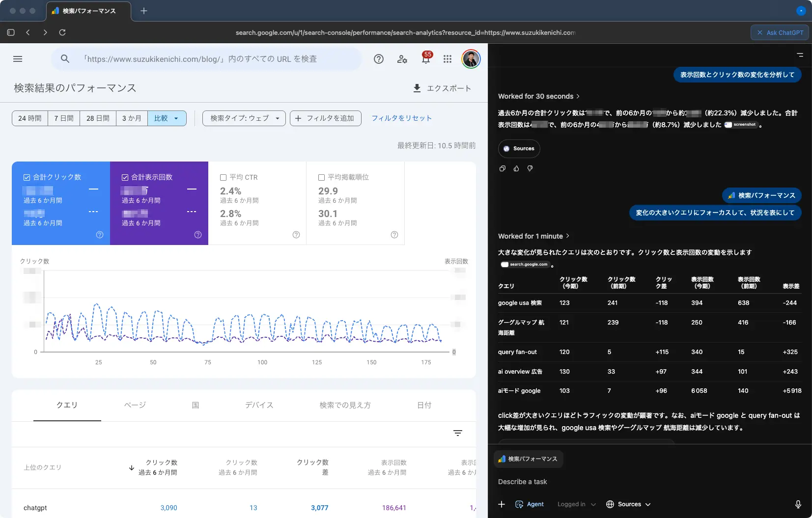The height and width of the screenshot is (518, 812).
Task: Click the table filter rows icon
Action: tap(457, 433)
